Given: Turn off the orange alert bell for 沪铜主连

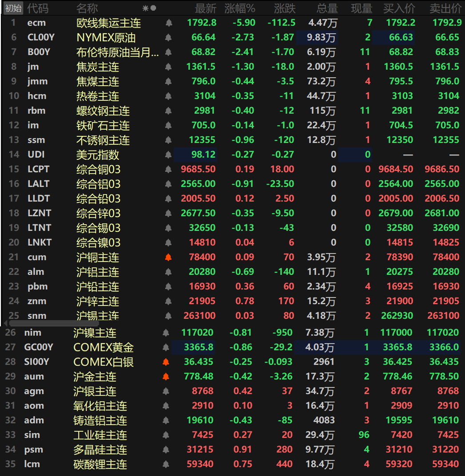Looking at the screenshot, I should click(168, 258).
